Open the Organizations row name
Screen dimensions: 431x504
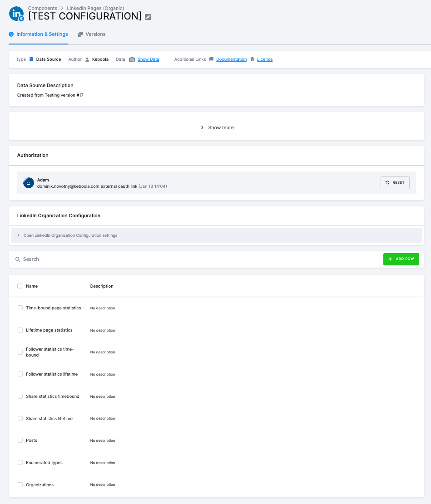pos(40,484)
